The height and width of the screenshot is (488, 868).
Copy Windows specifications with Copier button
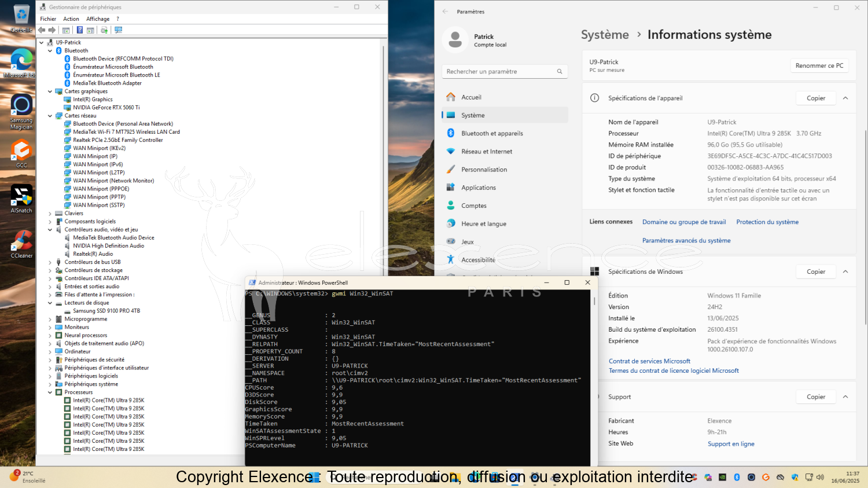point(816,271)
